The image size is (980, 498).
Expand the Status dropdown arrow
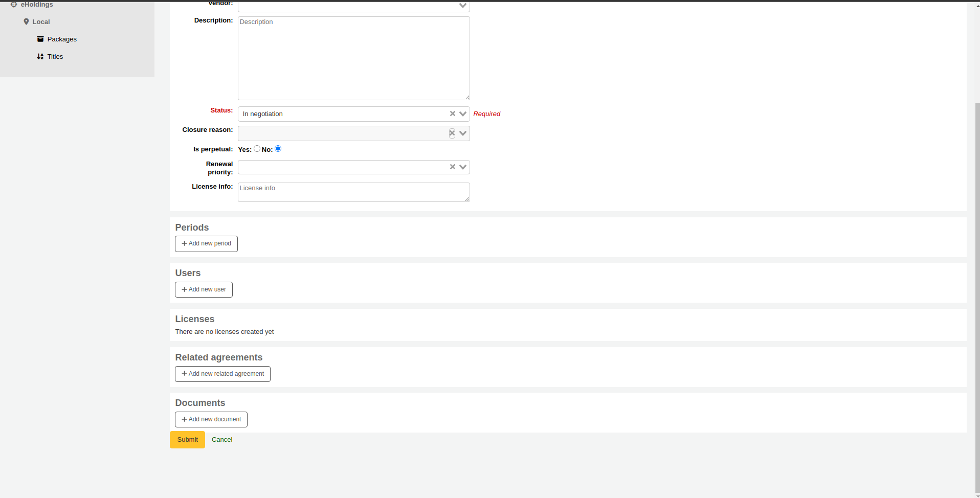pyautogui.click(x=463, y=114)
